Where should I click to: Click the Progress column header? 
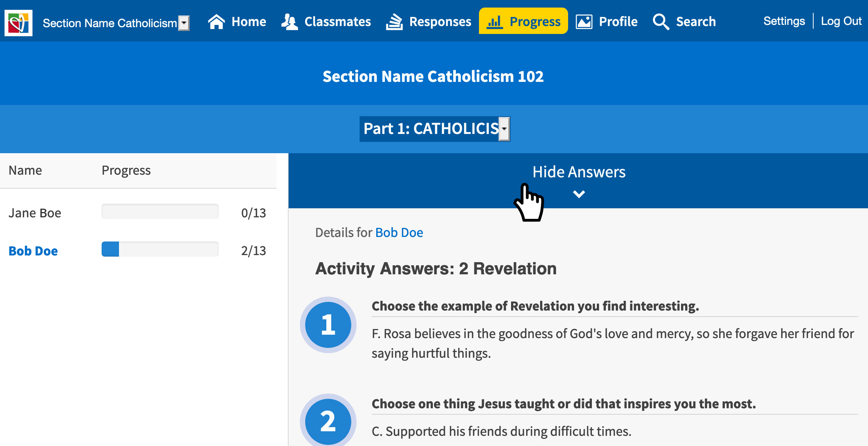[x=126, y=171]
